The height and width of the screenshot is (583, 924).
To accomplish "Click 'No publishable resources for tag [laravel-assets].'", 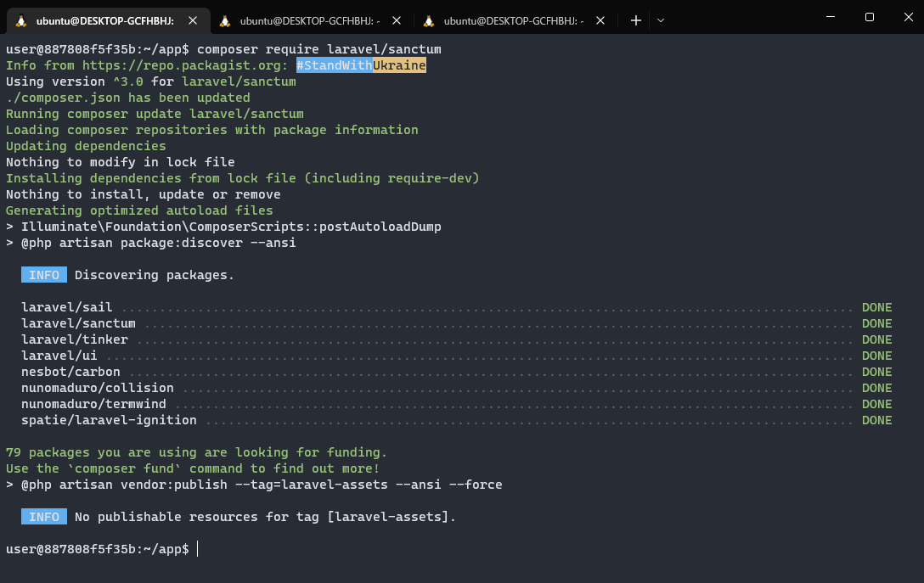I will coord(265,517).
